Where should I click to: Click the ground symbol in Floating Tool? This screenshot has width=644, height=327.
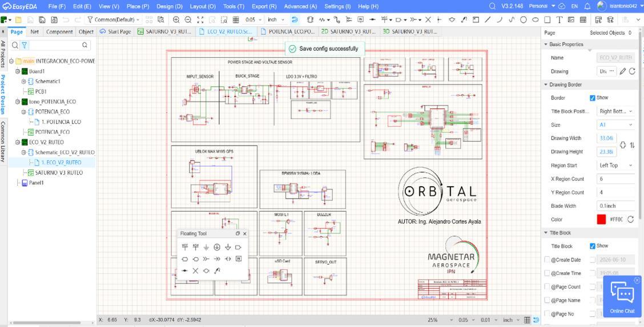tap(206, 247)
